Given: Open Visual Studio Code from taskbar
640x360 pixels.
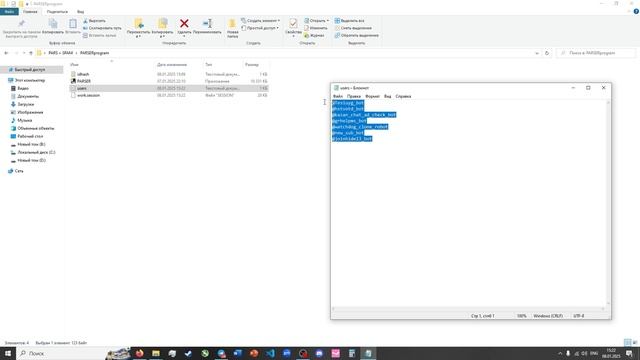Looking at the screenshot, I should click(270, 353).
